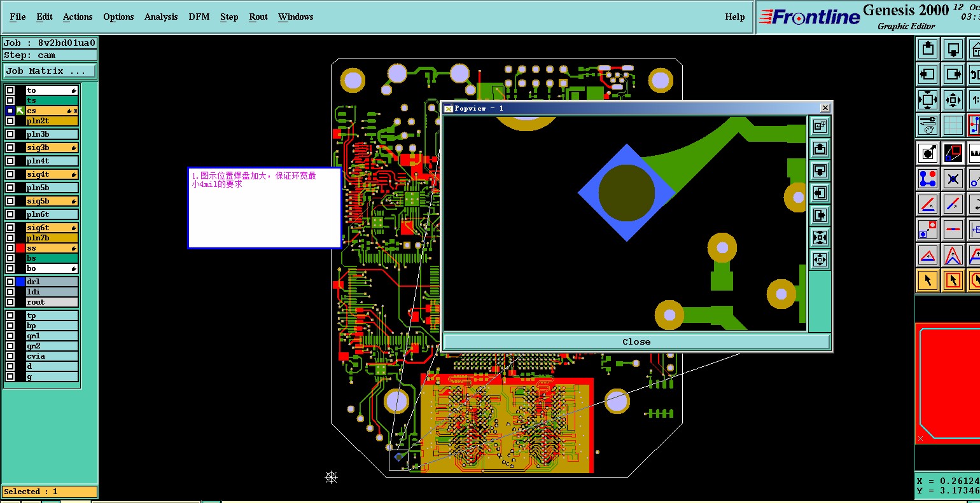Click the pan right icon in main toolbar
Image resolution: width=980 pixels, height=503 pixels.
[x=953, y=74]
